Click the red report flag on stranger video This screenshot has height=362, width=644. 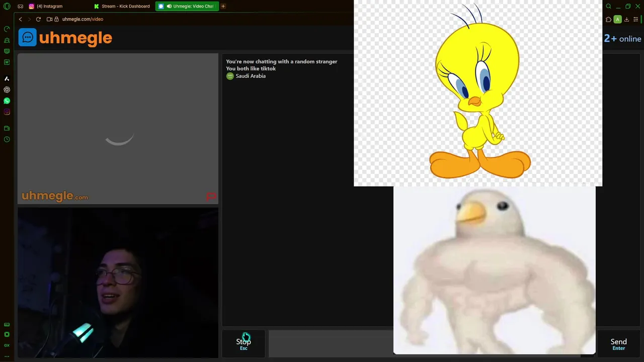coord(211,197)
